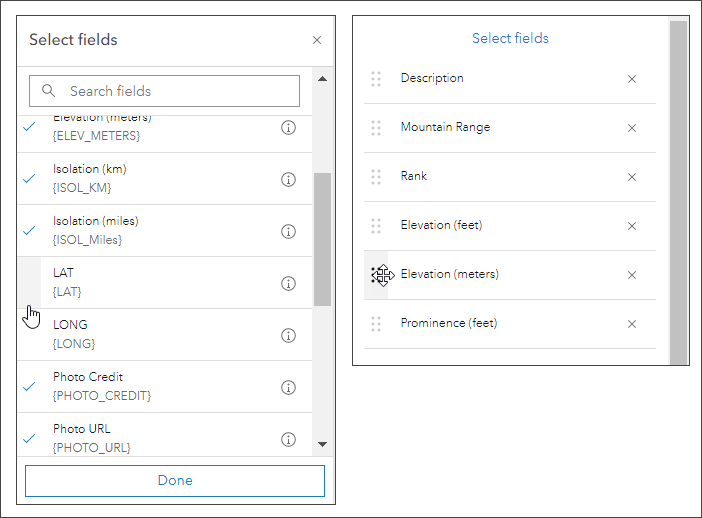Click info icon for LONG field

288,335
